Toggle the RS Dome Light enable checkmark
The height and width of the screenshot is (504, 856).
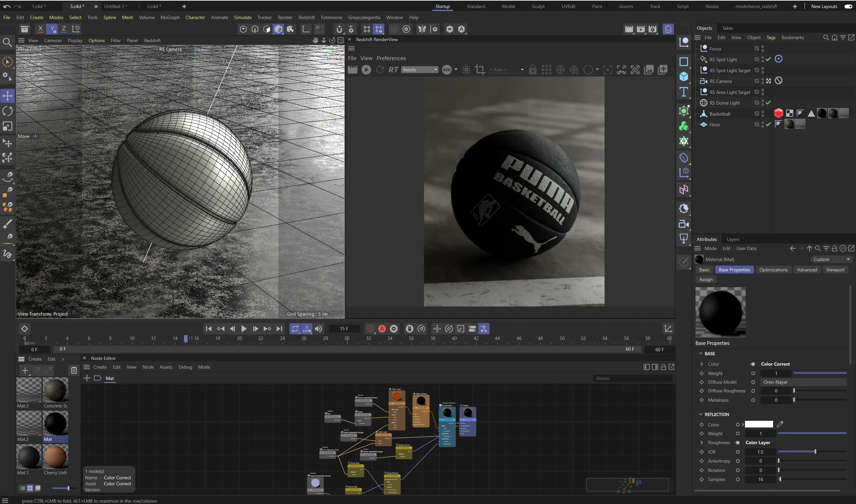pos(768,103)
